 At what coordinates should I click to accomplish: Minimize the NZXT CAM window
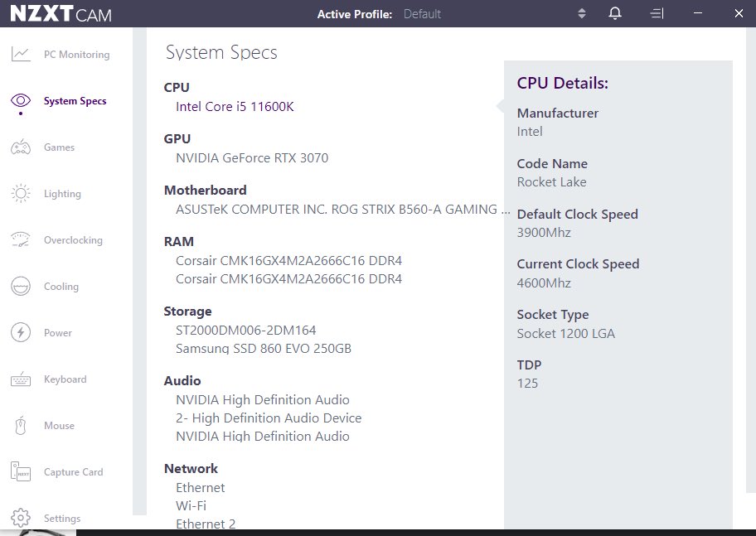coord(698,13)
